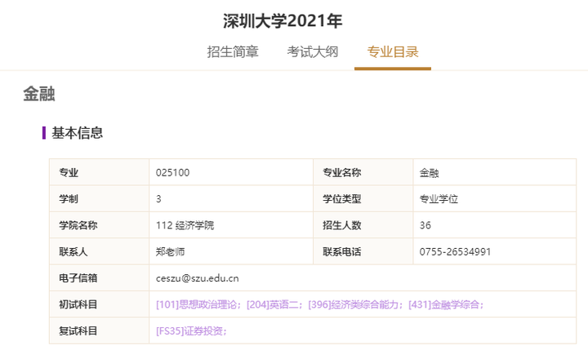Click the 初试科目 label cell

100,304
